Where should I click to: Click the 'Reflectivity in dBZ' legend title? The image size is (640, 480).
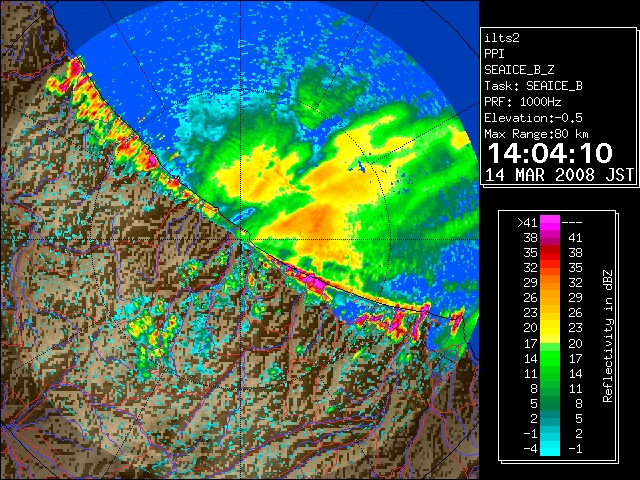point(608,336)
